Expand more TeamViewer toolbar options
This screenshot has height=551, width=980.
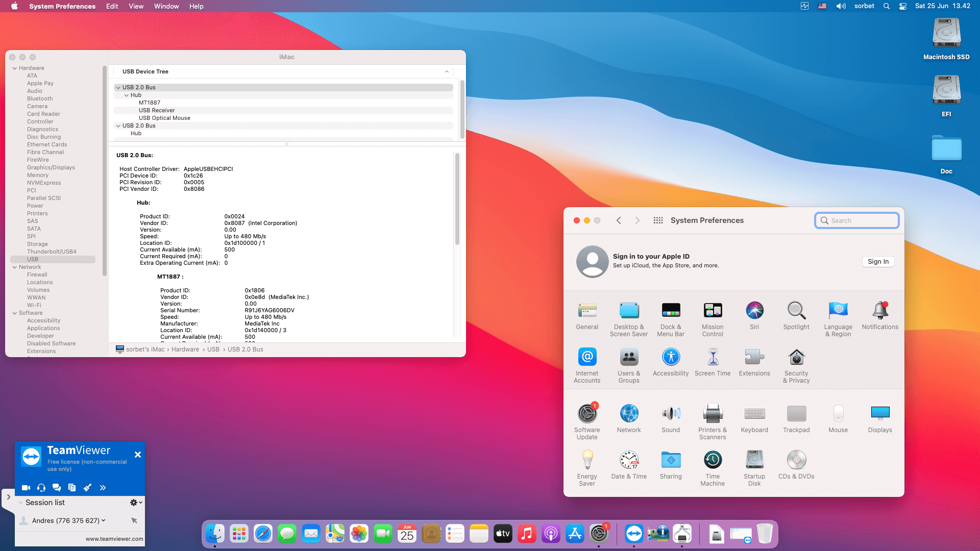(103, 488)
